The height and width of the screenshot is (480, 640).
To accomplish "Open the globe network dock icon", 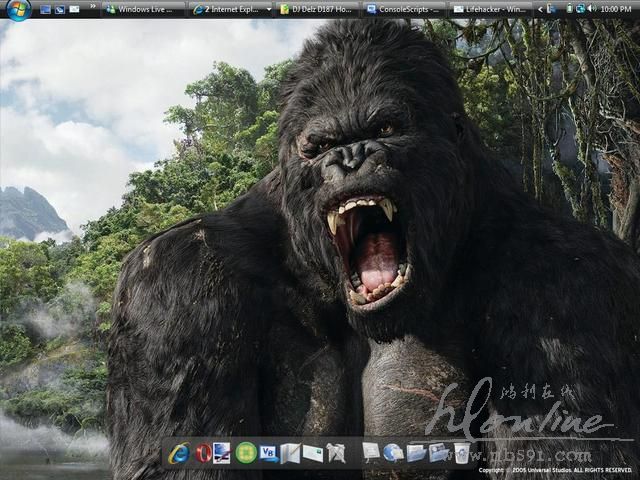I will click(393, 453).
